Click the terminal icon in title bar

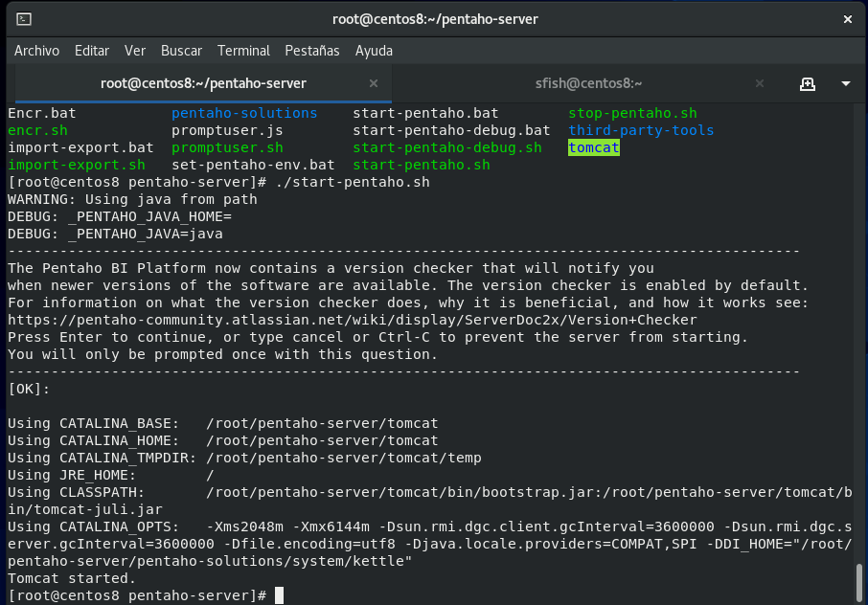(24, 19)
